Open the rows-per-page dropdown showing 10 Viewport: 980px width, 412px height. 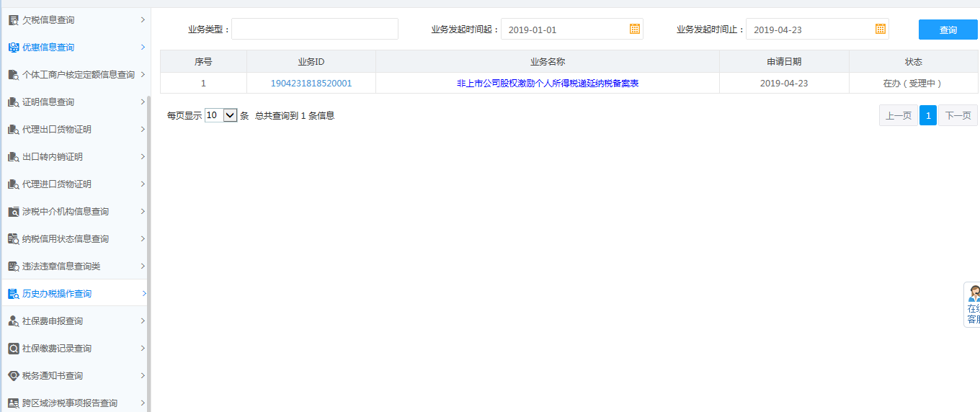(221, 115)
